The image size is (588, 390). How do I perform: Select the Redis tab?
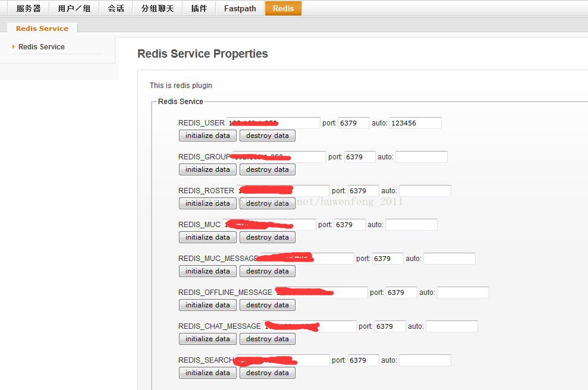point(283,8)
